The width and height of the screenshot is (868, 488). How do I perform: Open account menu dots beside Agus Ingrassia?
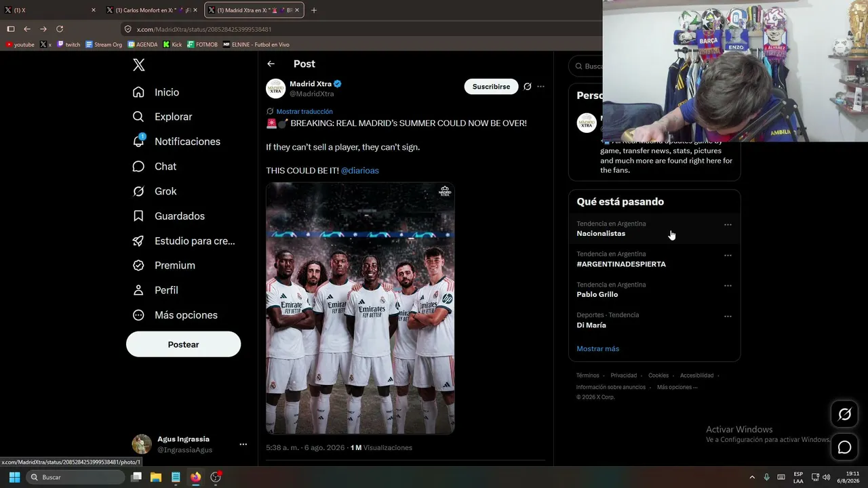(243, 444)
